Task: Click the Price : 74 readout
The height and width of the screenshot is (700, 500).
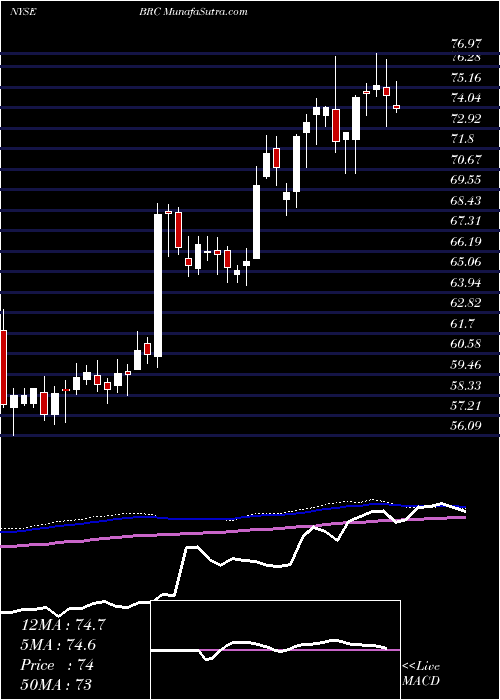Action: (57, 665)
